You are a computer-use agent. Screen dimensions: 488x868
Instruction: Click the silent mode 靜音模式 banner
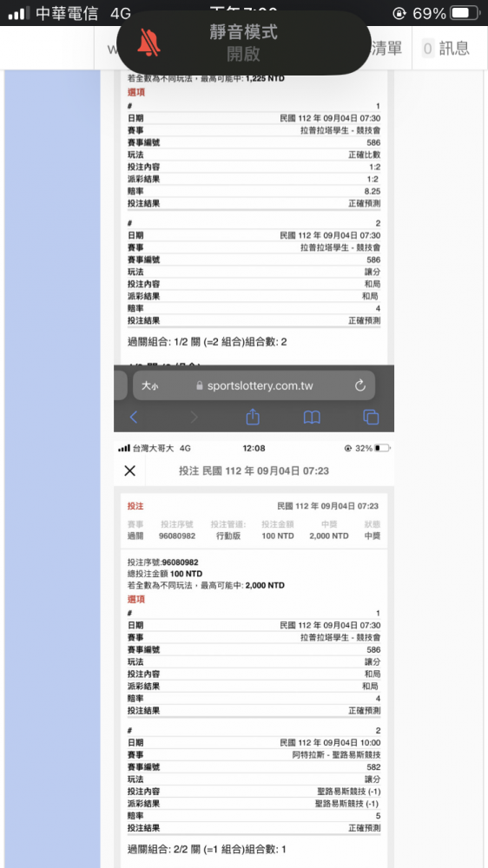[243, 43]
